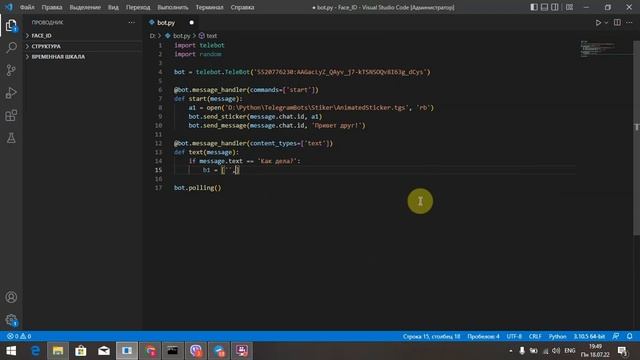The image size is (640, 360).
Task: Open the Search view in activity bar
Action: (11, 48)
